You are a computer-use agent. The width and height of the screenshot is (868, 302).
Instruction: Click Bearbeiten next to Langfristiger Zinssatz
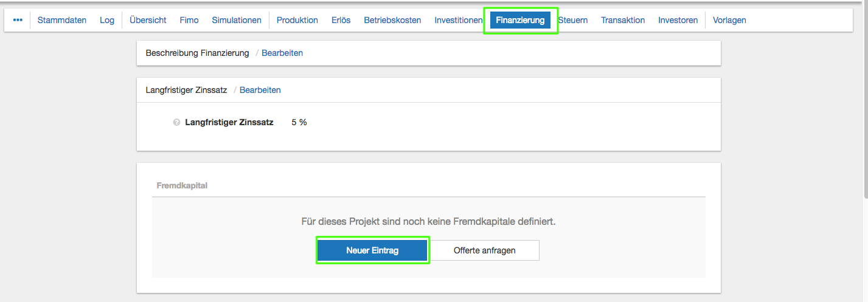tap(260, 90)
